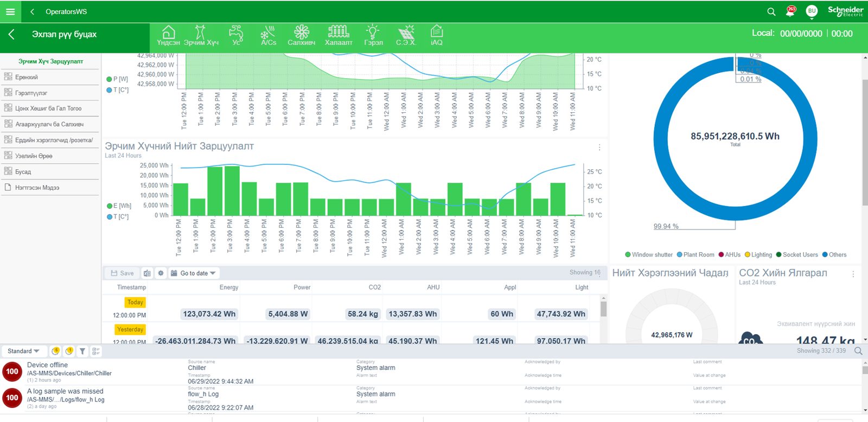This screenshot has height=422, width=868.
Task: Open options menu of CO2 Хийн Ялгарал widget
Action: (853, 274)
